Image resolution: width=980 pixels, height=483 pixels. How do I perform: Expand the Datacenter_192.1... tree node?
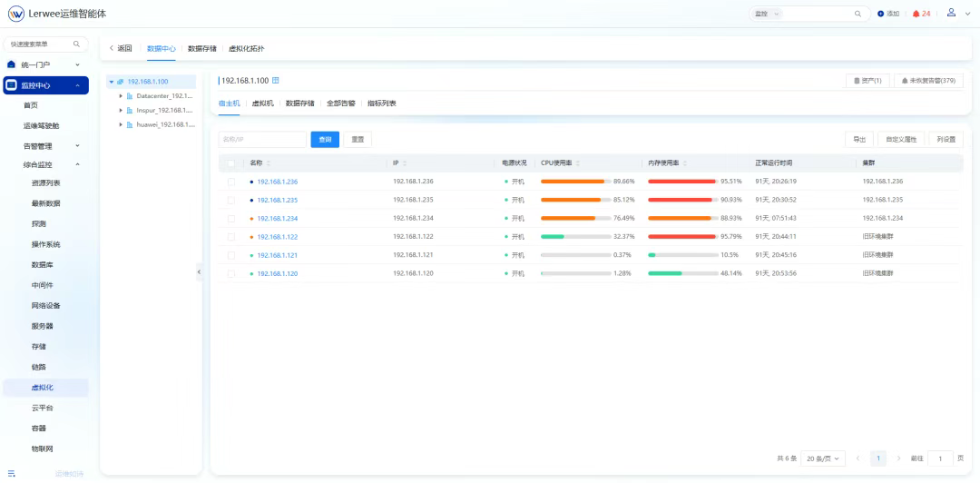point(122,95)
